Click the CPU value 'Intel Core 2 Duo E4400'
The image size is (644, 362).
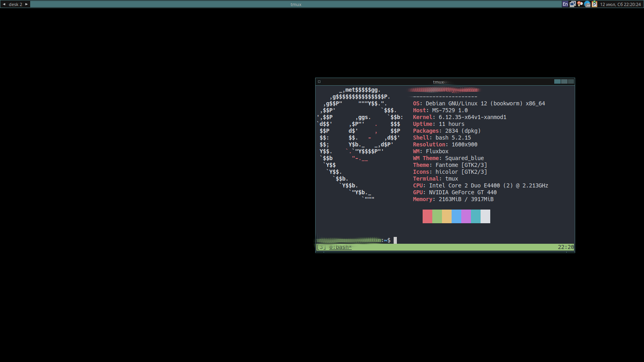464,185
